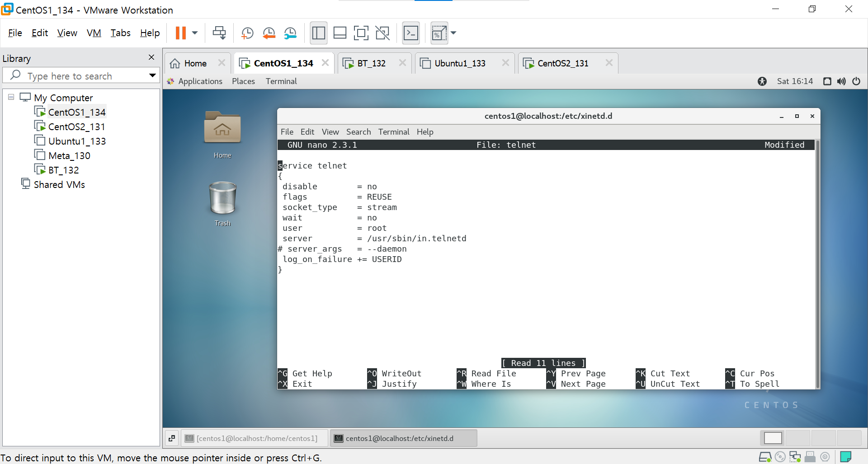The width and height of the screenshot is (868, 464).
Task: Pause the virtual machine with the Suspend button
Action: pos(180,33)
